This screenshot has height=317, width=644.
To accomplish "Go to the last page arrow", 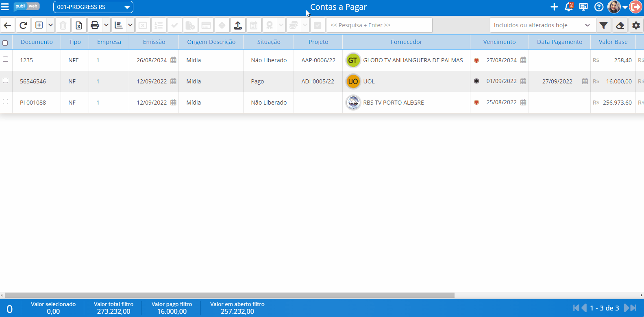I will (x=633, y=308).
